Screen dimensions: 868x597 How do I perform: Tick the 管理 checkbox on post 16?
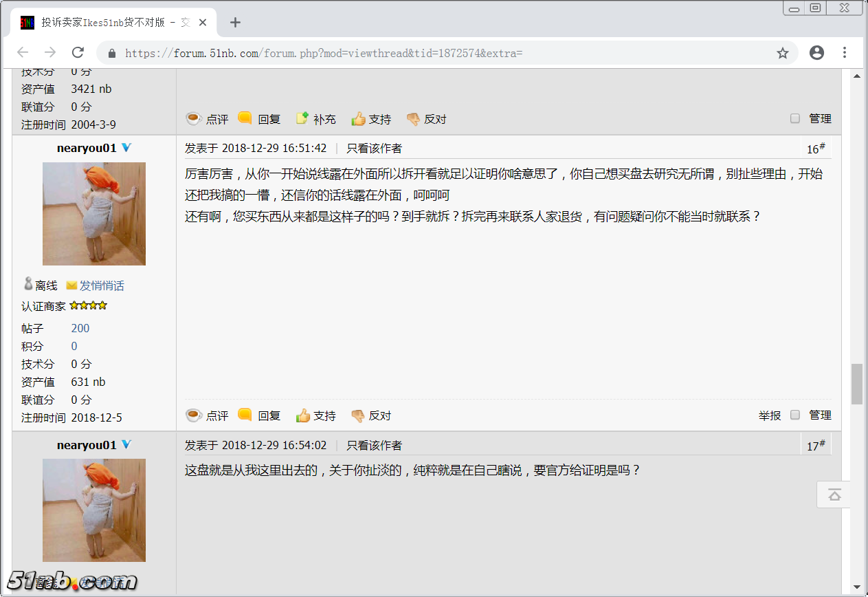(x=795, y=415)
